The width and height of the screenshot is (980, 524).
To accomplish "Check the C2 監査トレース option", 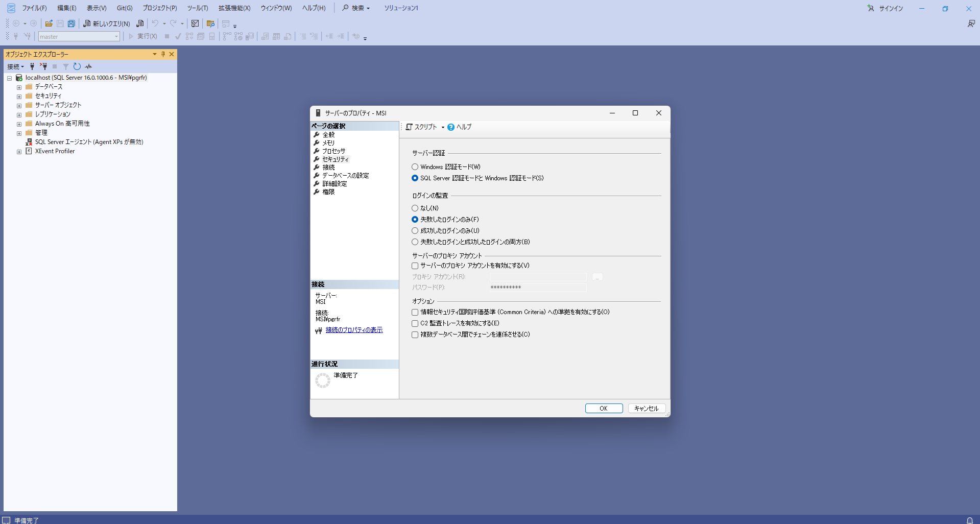I will point(415,323).
